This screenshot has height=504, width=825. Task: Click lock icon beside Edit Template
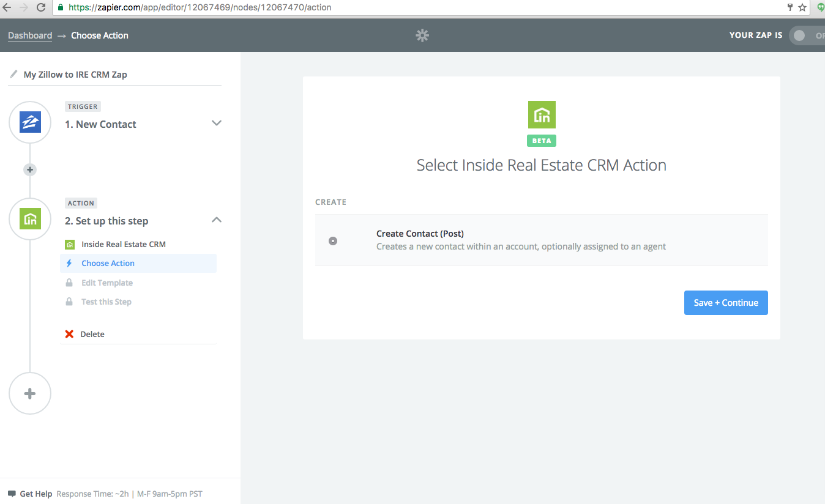pyautogui.click(x=69, y=283)
